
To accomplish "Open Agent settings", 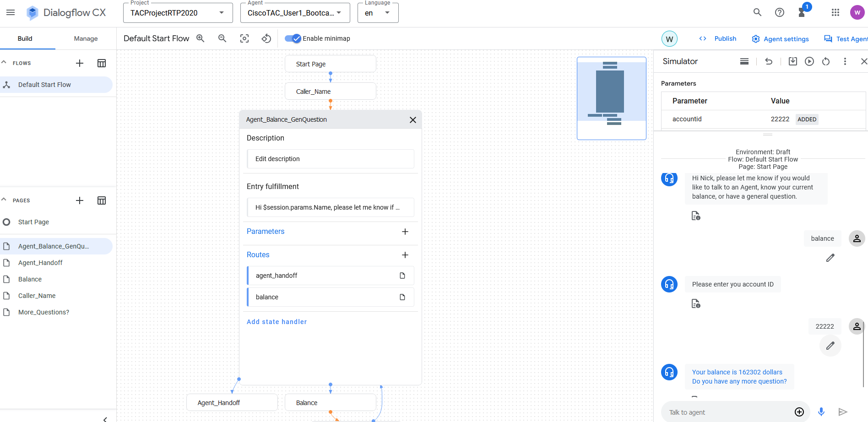I will 780,39.
